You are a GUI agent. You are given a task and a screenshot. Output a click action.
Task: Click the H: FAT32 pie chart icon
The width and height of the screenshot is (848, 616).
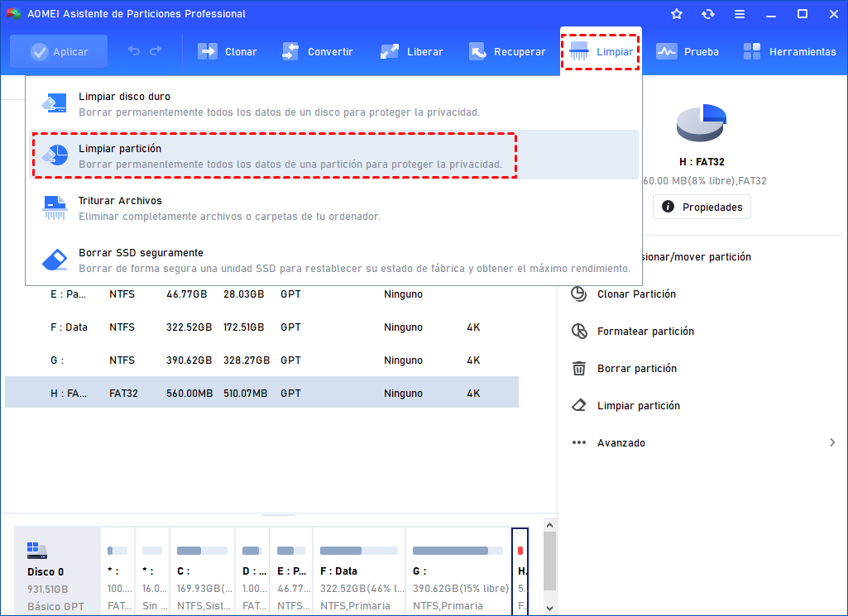pyautogui.click(x=702, y=122)
